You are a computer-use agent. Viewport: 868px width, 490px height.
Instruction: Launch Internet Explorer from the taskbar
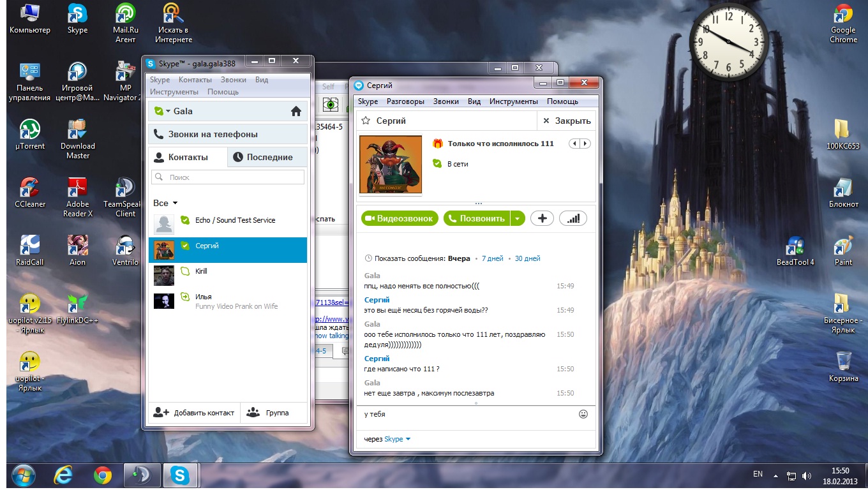click(63, 475)
